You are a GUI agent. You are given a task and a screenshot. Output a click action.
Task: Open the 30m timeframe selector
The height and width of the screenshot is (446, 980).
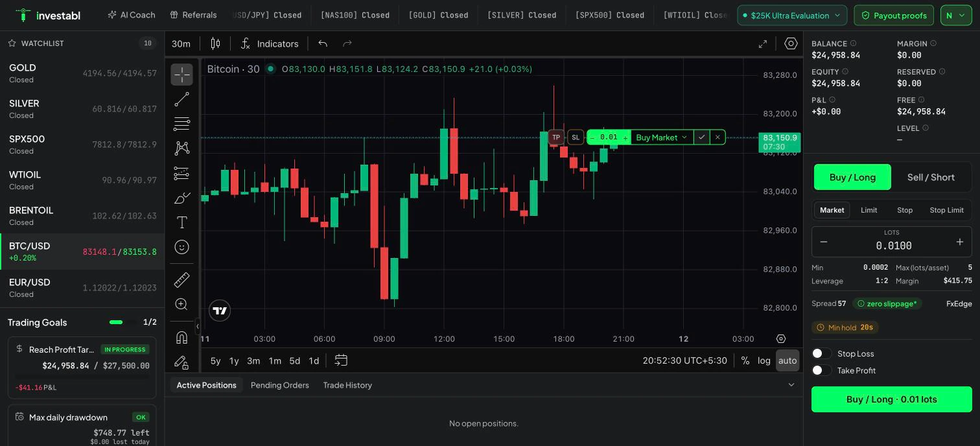[181, 43]
